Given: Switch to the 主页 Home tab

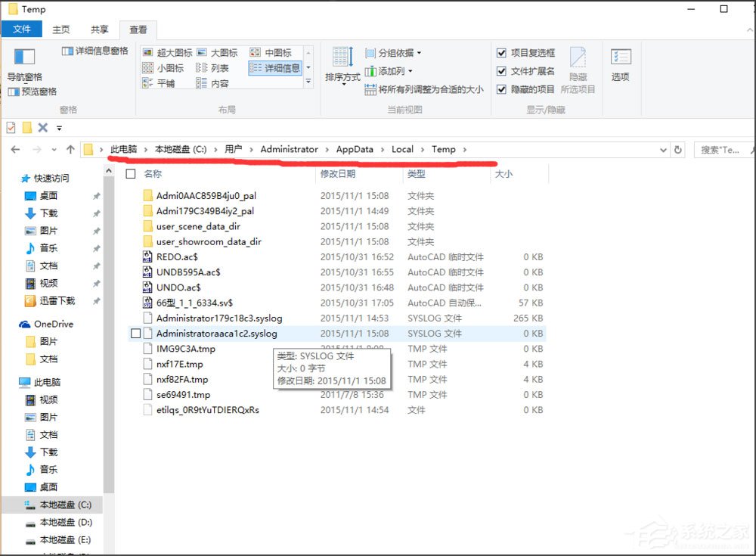Looking at the screenshot, I should [x=60, y=29].
